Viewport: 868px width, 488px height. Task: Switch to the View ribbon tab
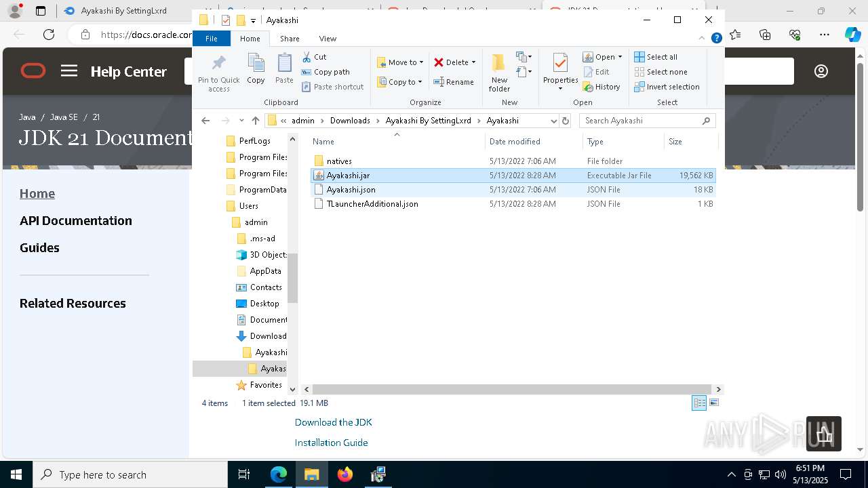[x=328, y=39]
